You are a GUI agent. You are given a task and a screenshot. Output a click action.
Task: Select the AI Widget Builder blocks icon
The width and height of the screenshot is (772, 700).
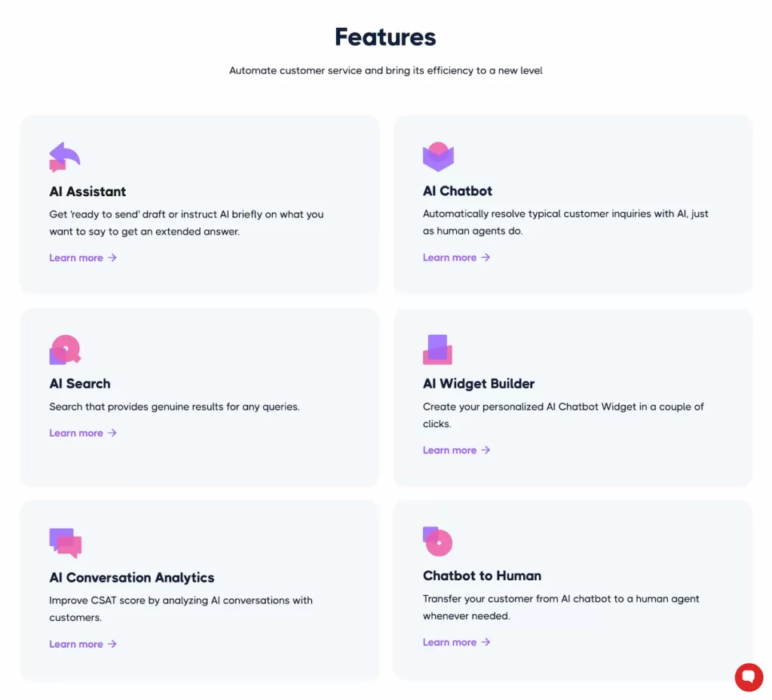click(x=438, y=348)
